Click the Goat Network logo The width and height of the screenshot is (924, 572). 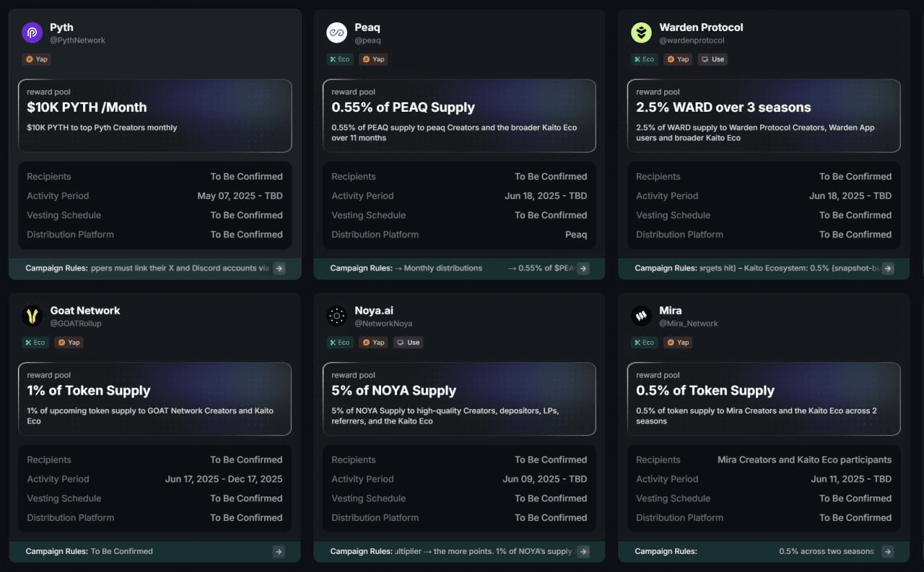click(x=32, y=316)
